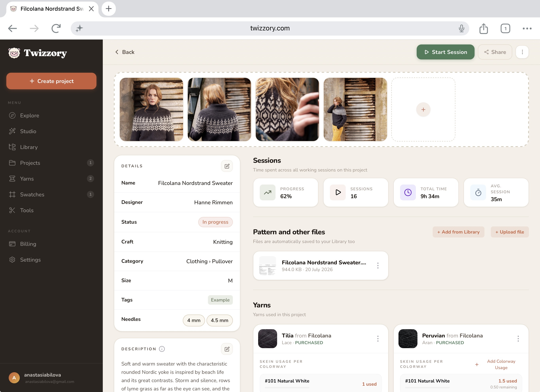Show the Description info tooltip
The width and height of the screenshot is (540, 392).
[x=162, y=349]
